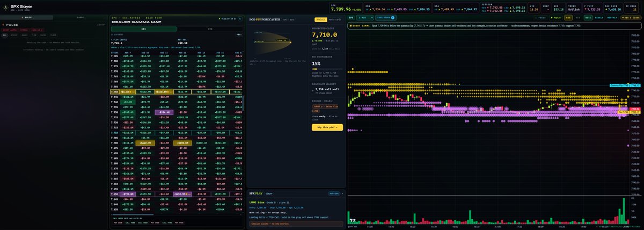Toggle the 0DTE expiry filter on chart
This screenshot has width=644, height=230.
tap(588, 18)
